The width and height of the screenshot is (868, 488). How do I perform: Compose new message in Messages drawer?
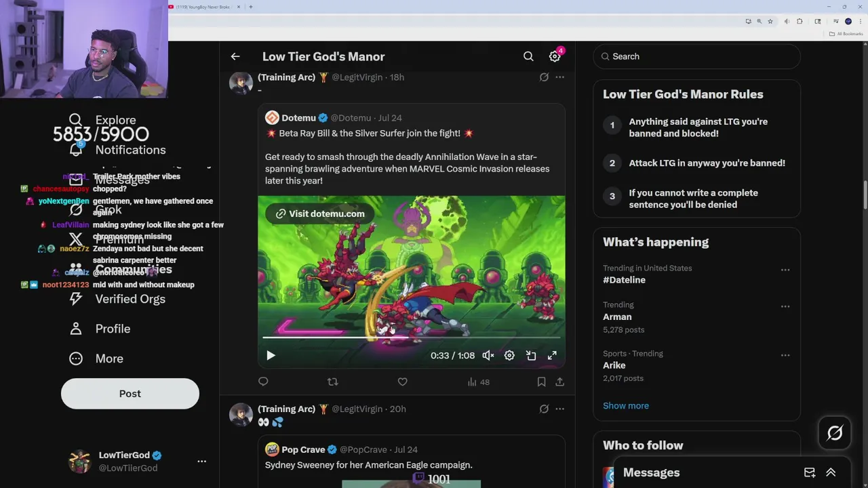810,472
